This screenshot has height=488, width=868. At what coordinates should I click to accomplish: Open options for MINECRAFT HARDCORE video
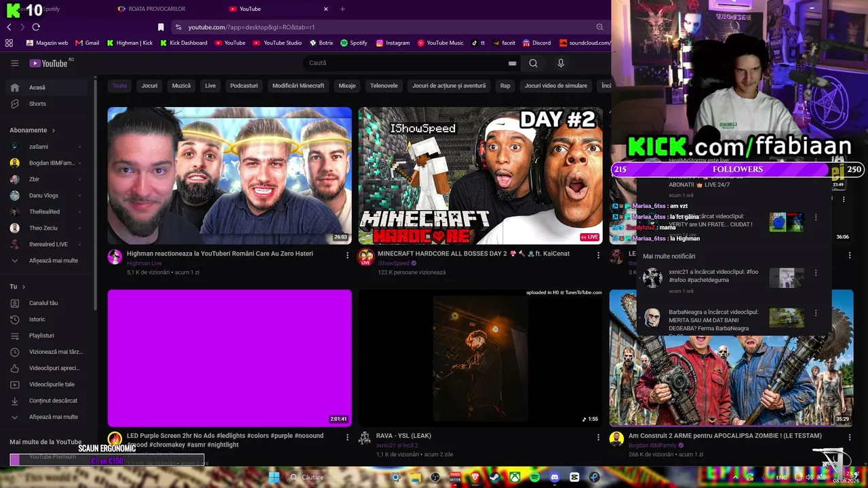coord(598,256)
